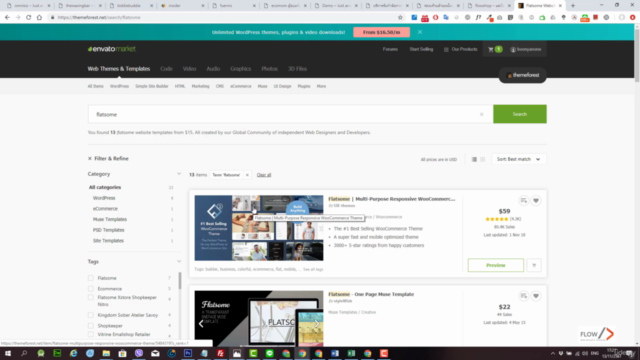Switch to grid view layout
This screenshot has width=640, height=360.
483,159
